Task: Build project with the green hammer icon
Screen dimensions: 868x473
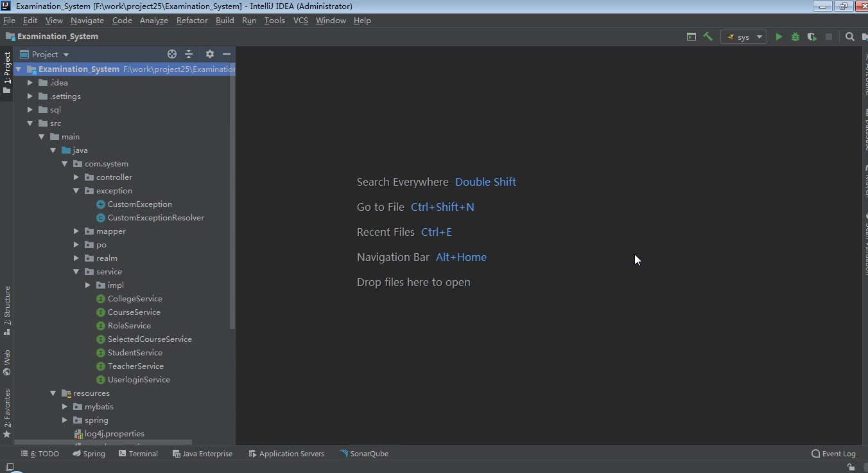Action: click(708, 37)
